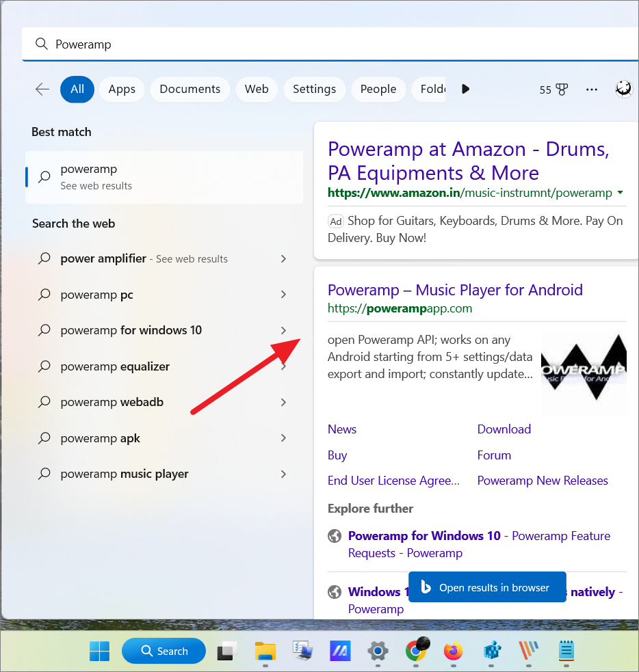
Task: Open Poweramp – Music Player for Android link
Action: [455, 290]
